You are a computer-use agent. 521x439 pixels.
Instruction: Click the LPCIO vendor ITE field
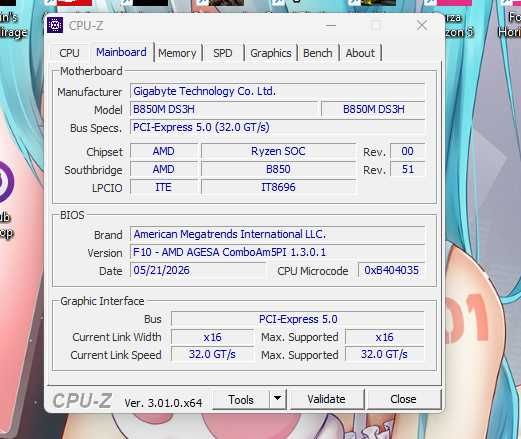click(164, 187)
